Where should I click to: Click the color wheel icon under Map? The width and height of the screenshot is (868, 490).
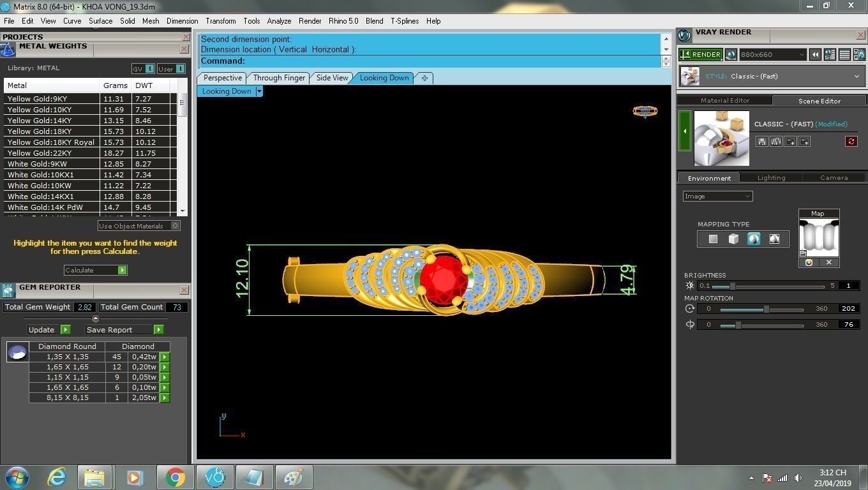(x=809, y=262)
